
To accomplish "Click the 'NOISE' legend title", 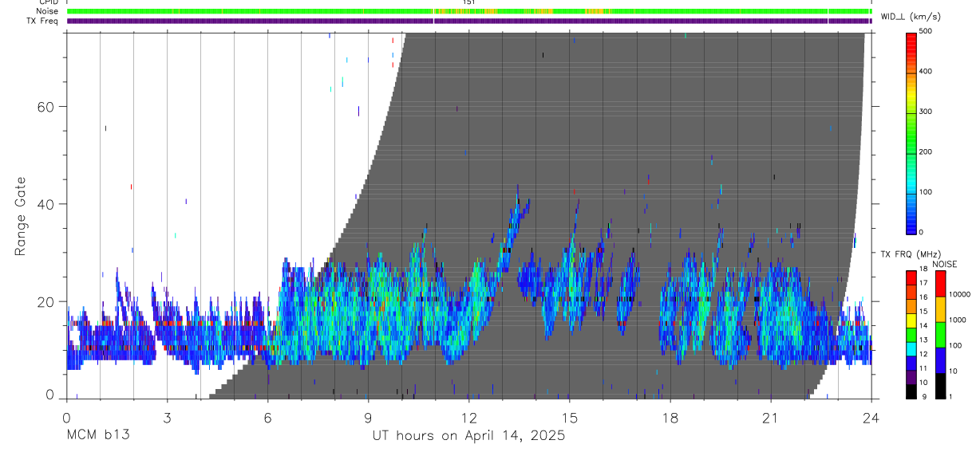I will click(944, 264).
